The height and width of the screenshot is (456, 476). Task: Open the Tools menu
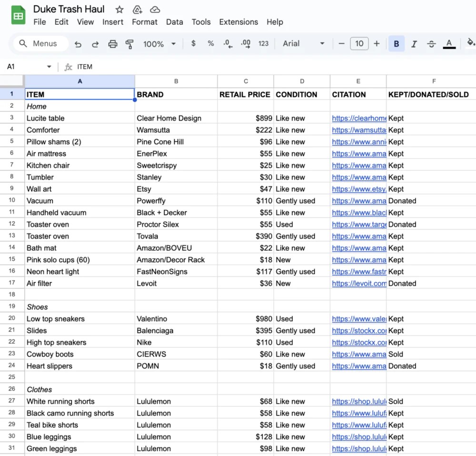click(x=201, y=22)
